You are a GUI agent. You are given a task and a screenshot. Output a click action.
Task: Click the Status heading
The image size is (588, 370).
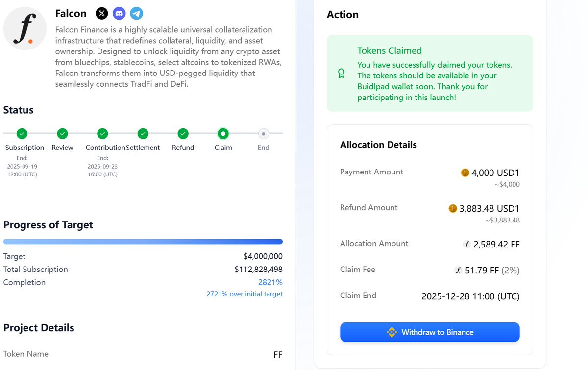pos(19,110)
